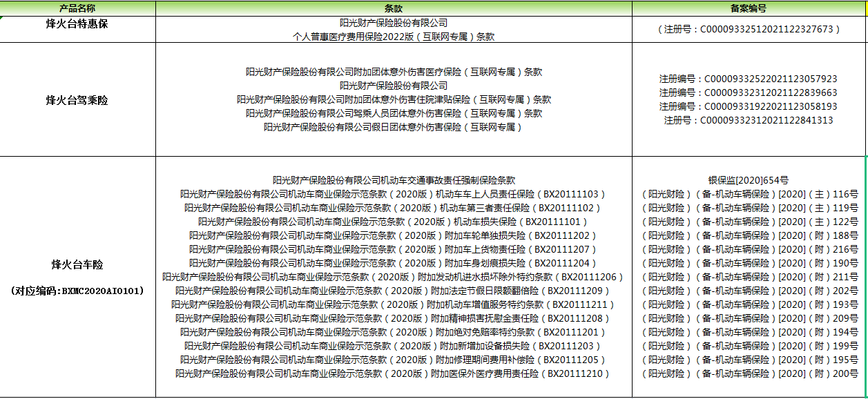Click the 假日团体意外伤害保险 clause line
868x399 pixels.
click(394, 127)
